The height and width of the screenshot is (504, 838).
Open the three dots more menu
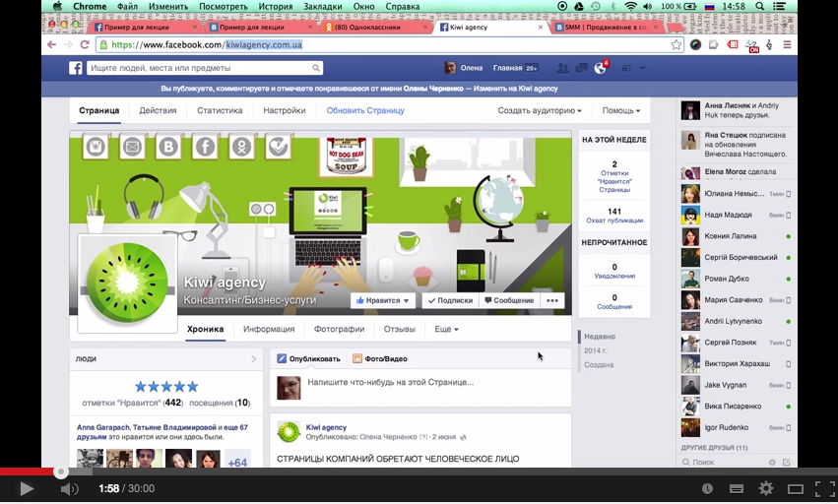point(552,300)
